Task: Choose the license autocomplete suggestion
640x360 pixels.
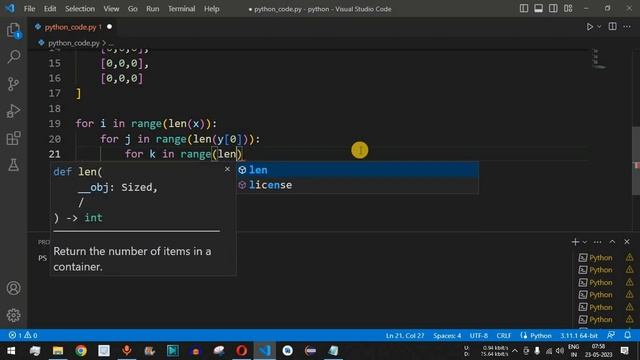Action: [358, 185]
